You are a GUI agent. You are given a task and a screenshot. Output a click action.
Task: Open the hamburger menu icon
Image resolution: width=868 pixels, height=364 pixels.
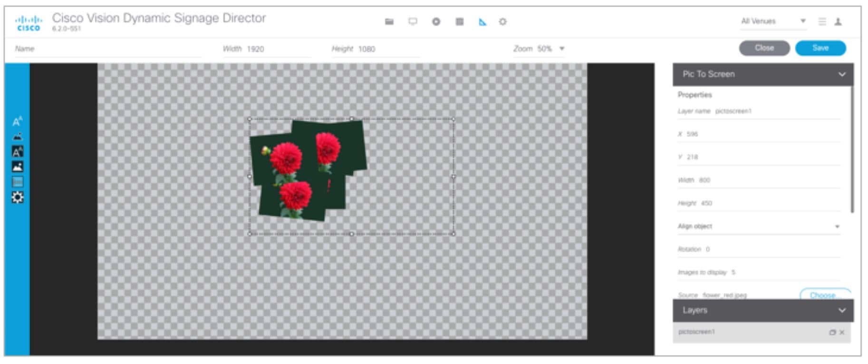[822, 21]
